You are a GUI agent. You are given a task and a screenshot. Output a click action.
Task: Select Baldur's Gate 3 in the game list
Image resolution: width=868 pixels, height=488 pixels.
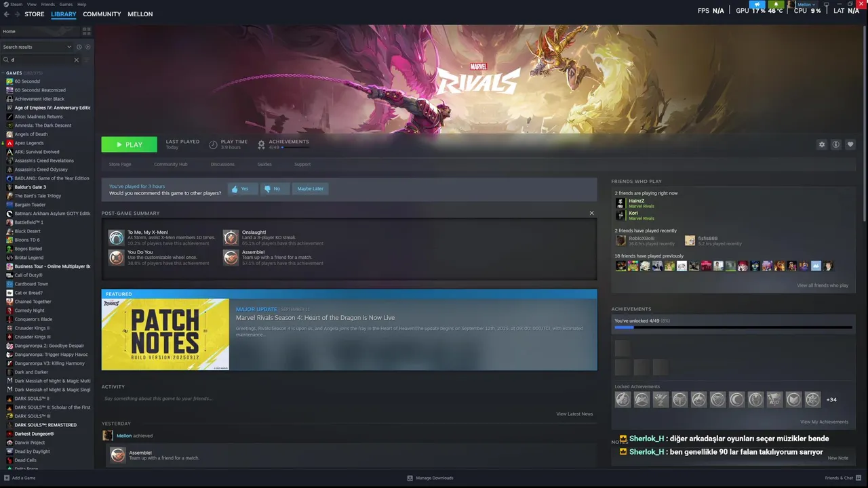click(31, 187)
